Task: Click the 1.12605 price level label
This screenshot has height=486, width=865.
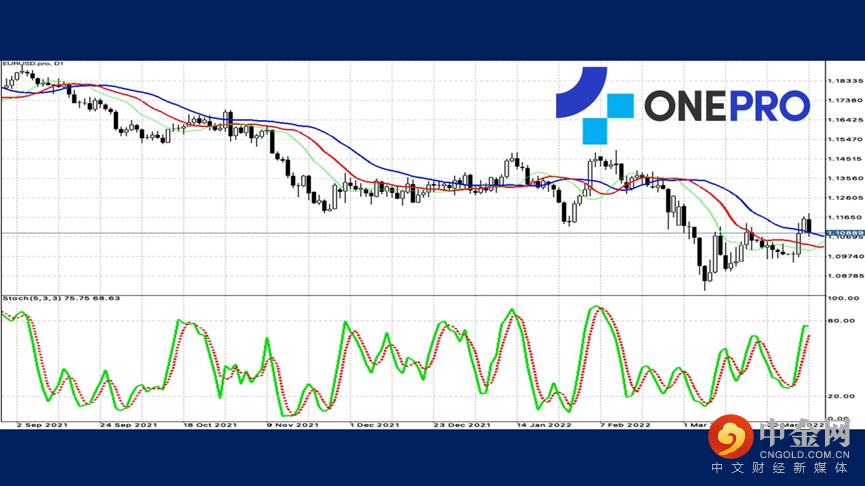Action: coord(845,197)
